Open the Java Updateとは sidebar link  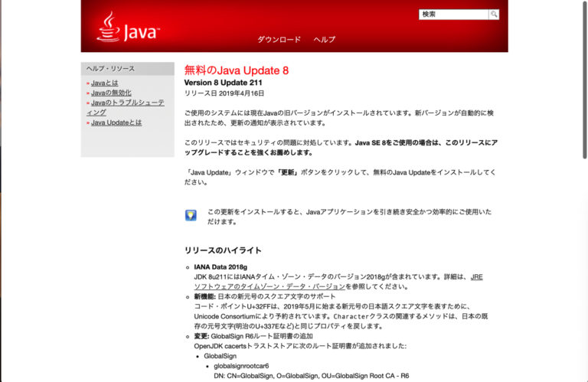point(116,122)
